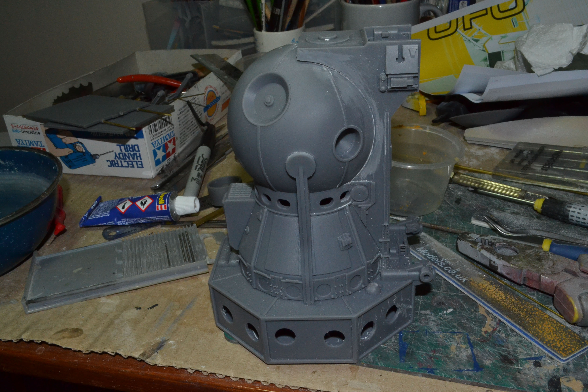
Task: Click the front-left hole in octagonal base
Action: 285,337
